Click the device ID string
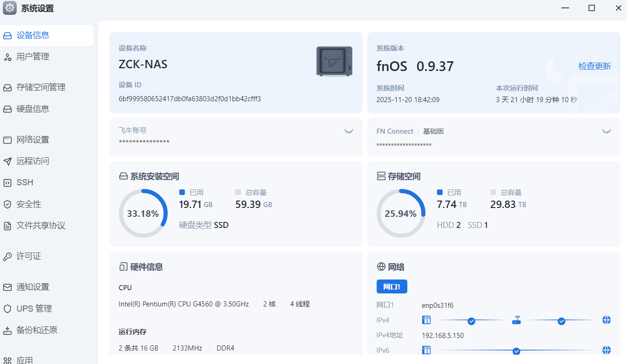 tap(190, 99)
